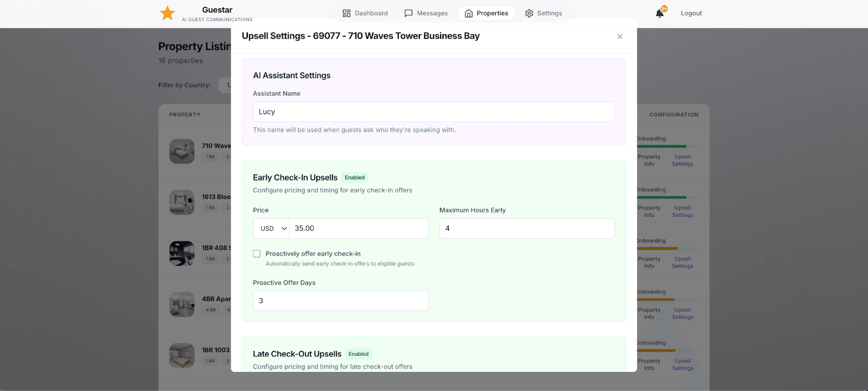
Task: Open the topmost Upsell Settings link
Action: tap(682, 160)
